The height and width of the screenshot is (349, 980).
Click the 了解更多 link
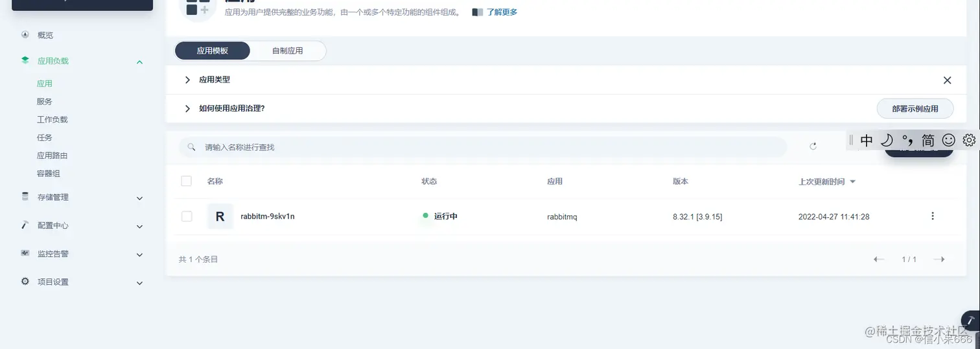(x=502, y=12)
